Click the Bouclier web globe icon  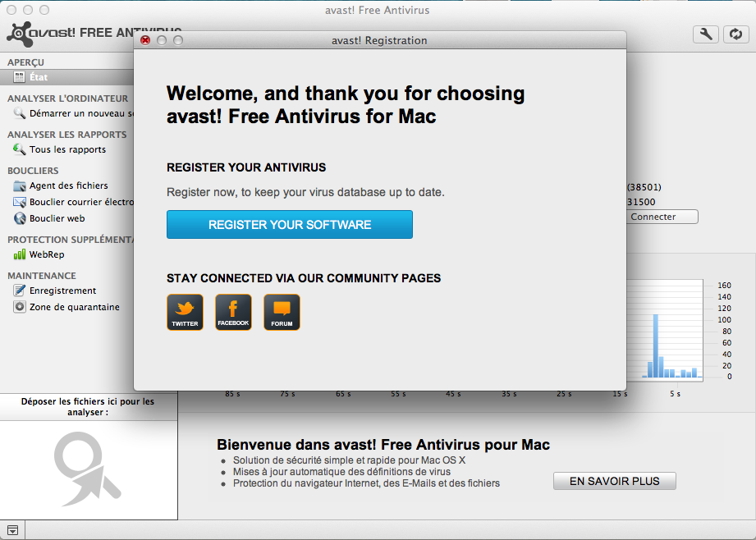click(20, 218)
